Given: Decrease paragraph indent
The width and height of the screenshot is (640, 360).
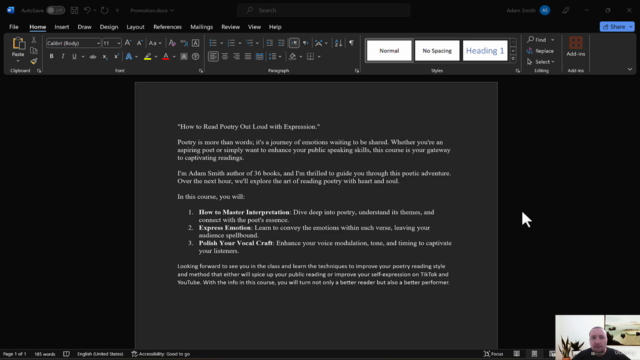Looking at the screenshot, I should tap(269, 43).
